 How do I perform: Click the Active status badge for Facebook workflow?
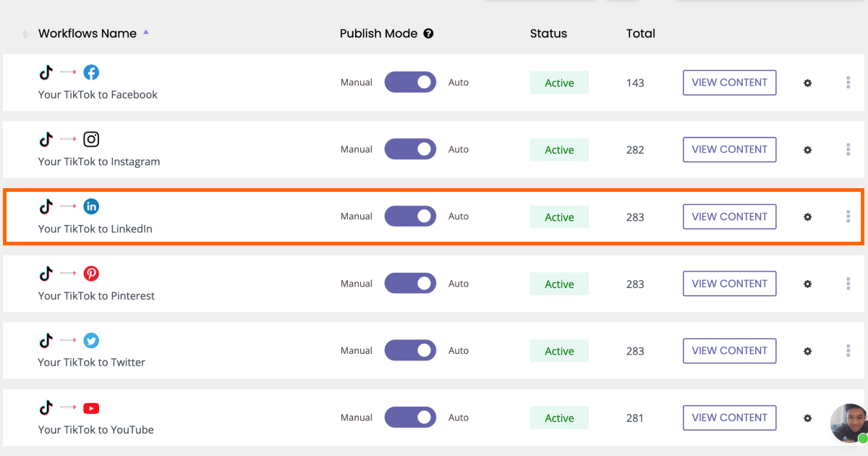[x=559, y=83]
